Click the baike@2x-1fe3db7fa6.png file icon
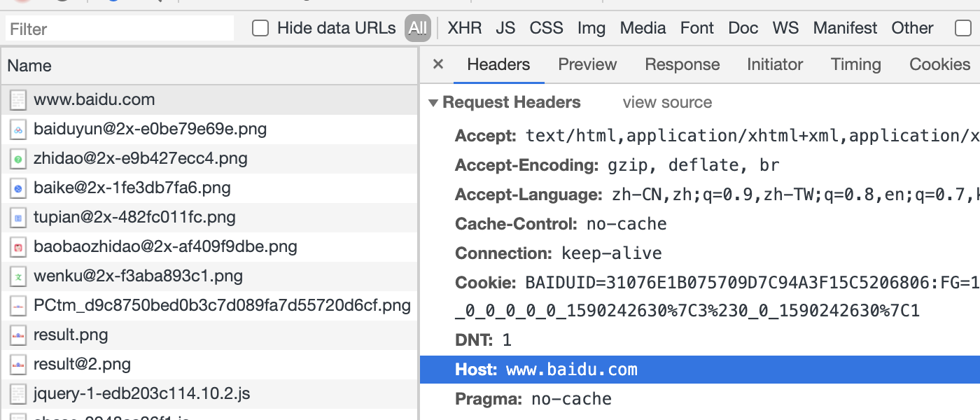 click(x=18, y=188)
